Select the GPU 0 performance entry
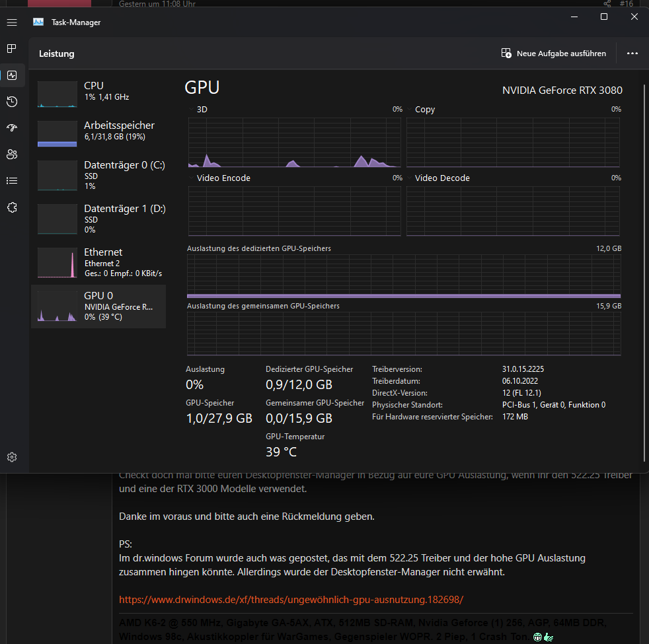The width and height of the screenshot is (649, 644). tap(98, 306)
